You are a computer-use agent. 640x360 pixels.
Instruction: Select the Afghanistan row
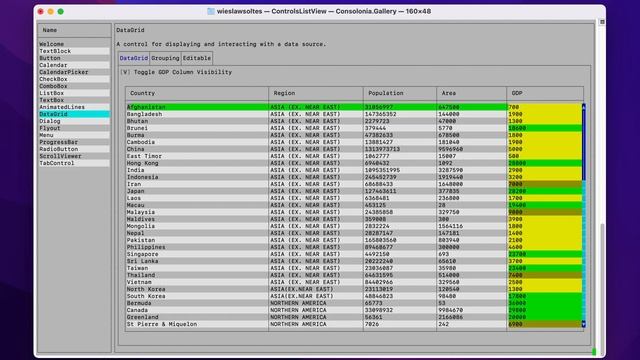coord(354,107)
